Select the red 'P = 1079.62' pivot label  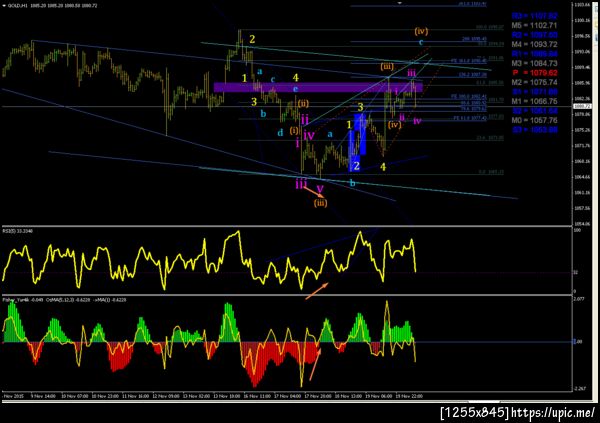click(534, 73)
